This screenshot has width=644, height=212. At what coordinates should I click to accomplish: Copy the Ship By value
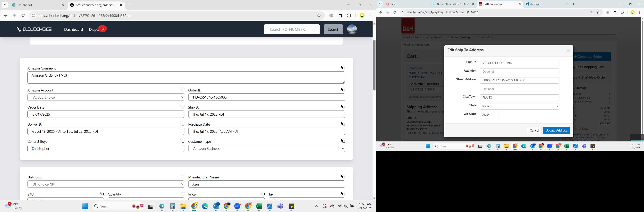(343, 107)
